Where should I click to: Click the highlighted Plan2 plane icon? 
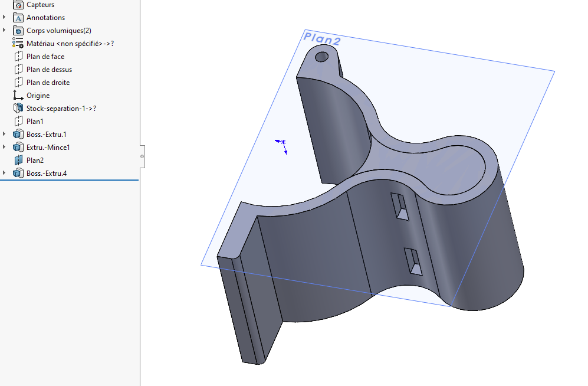coord(18,160)
